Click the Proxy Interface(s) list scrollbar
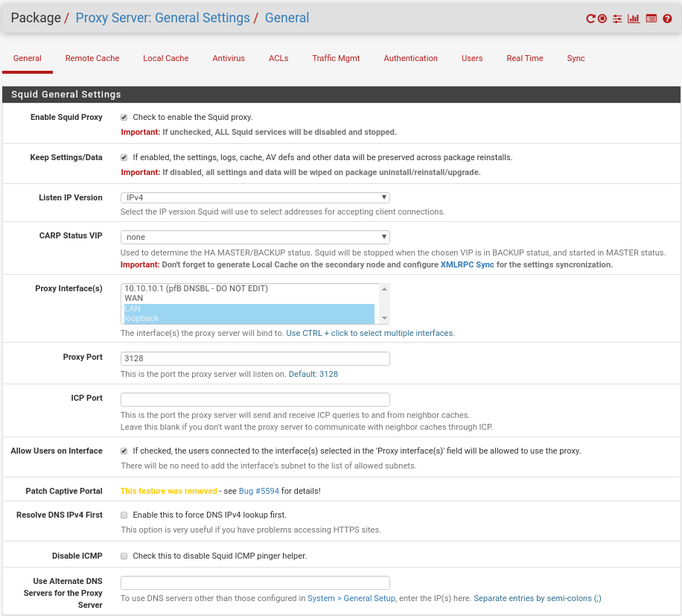682x616 pixels. click(384, 304)
